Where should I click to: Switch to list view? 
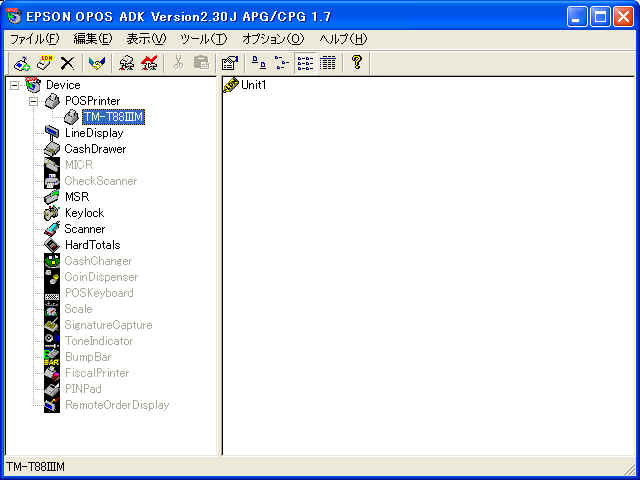[x=305, y=63]
